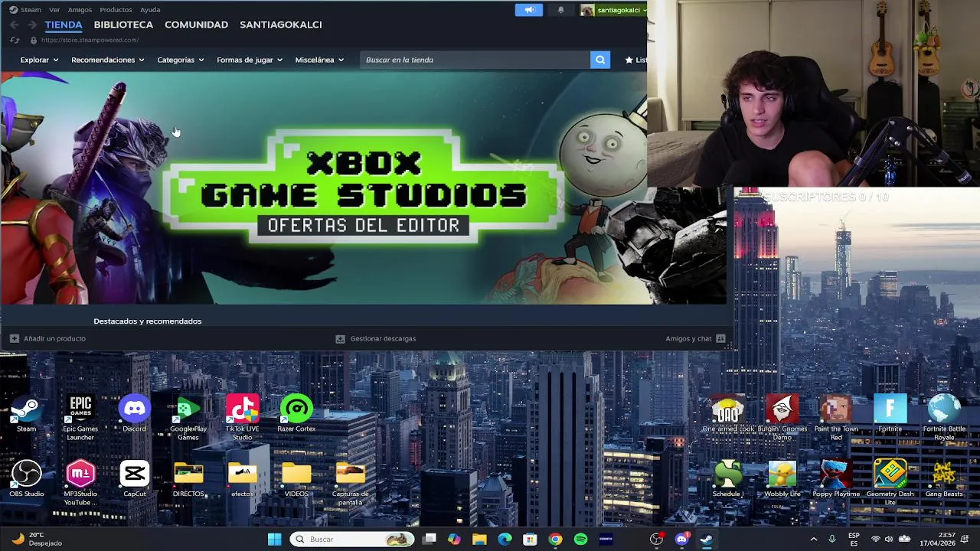The image size is (980, 551).
Task: Launch OBS Studio from the desktop
Action: pyautogui.click(x=27, y=479)
